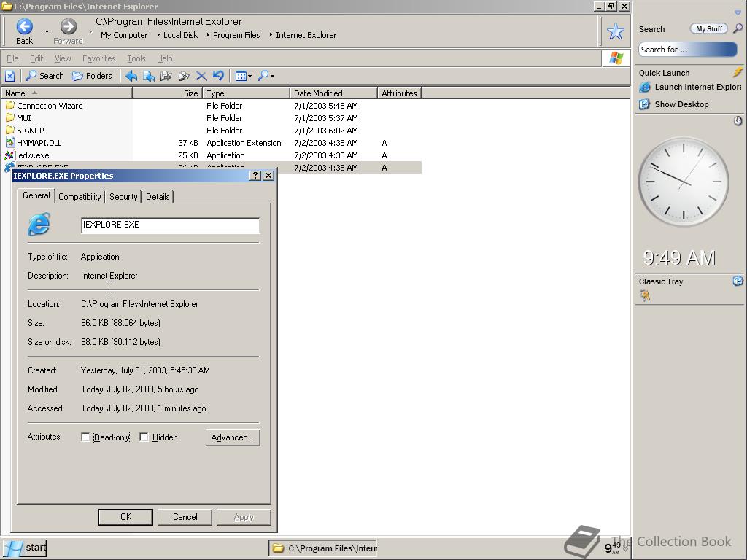Open the Tools menu
Viewport: 747px width, 560px height.
pyautogui.click(x=136, y=58)
